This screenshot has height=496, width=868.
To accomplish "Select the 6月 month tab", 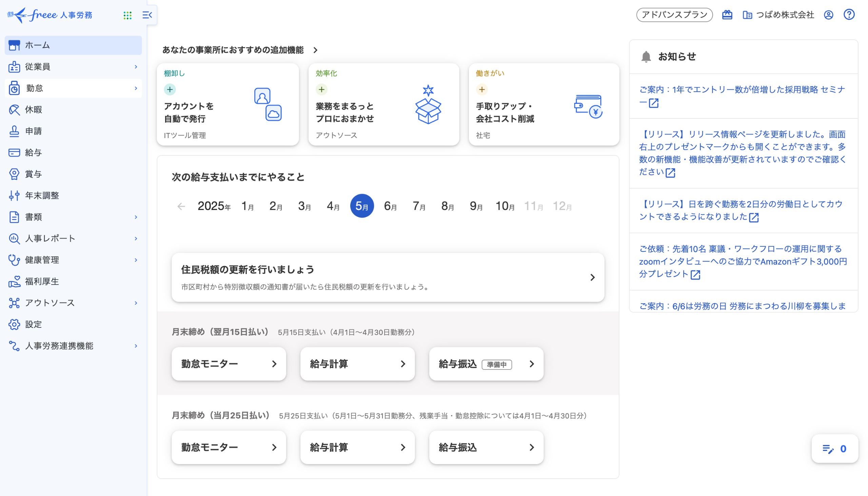I will (390, 206).
